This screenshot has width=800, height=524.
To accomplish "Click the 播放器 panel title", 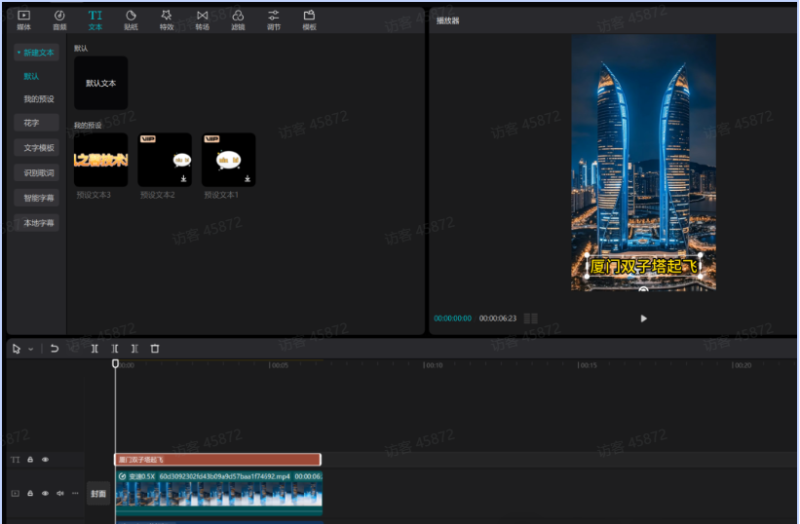I will (447, 21).
